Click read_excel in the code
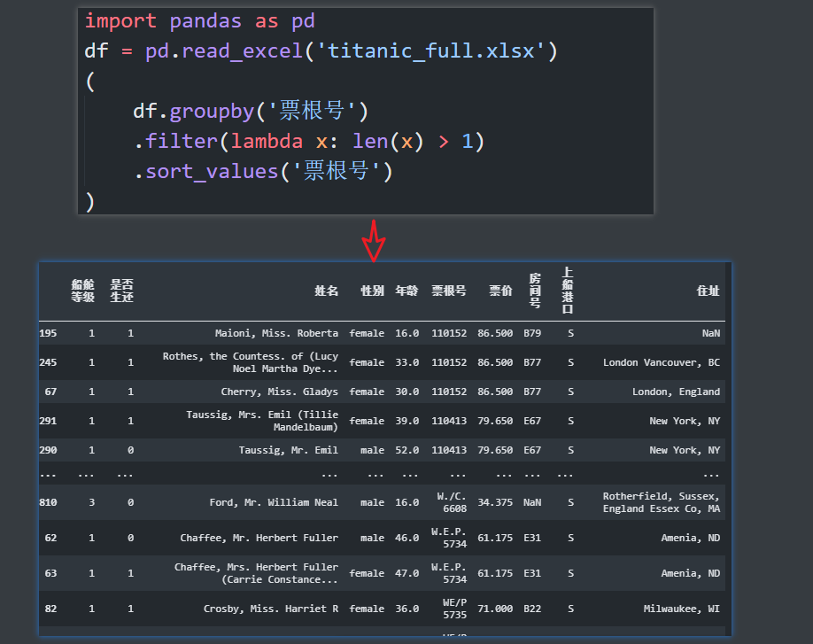The width and height of the screenshot is (813, 644). tap(242, 51)
